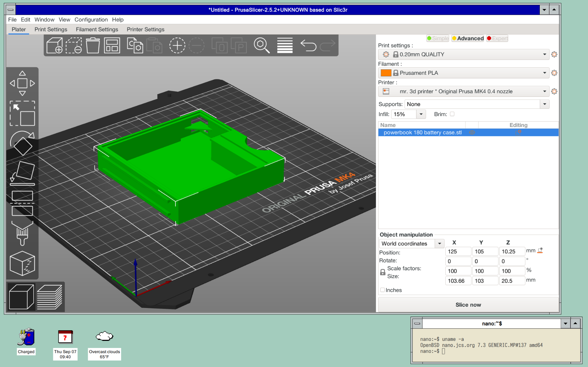Switch to the 3D editor view
Viewport: 588px width, 367px height.
(x=21, y=297)
